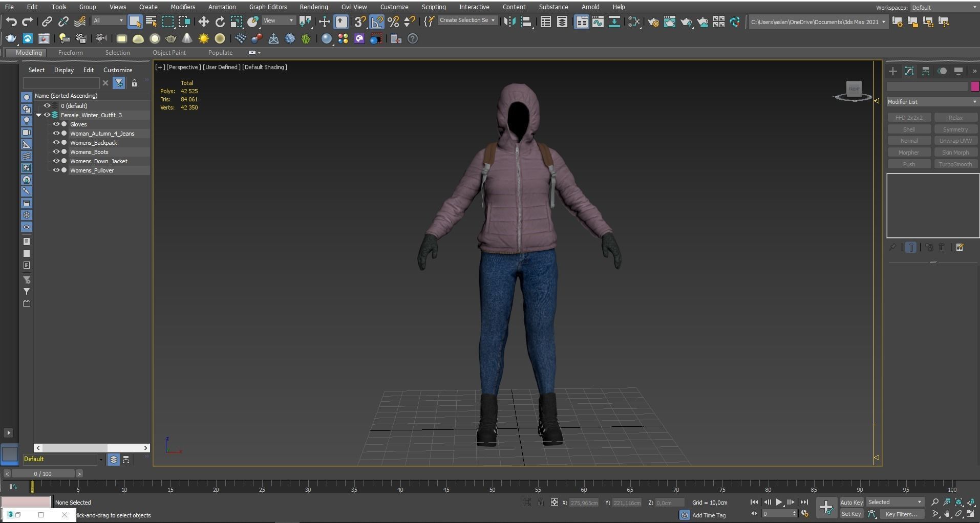Switch to the Object Paint tab
980x523 pixels.
169,53
